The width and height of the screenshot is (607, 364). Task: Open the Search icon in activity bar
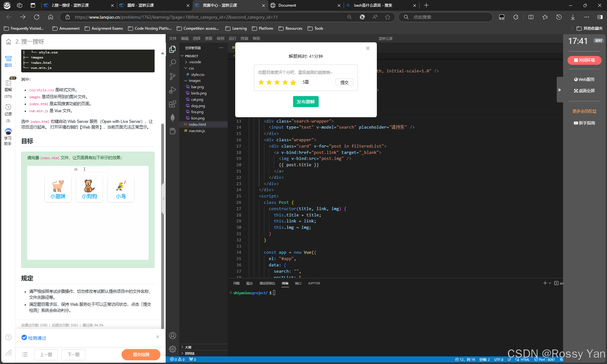click(173, 63)
